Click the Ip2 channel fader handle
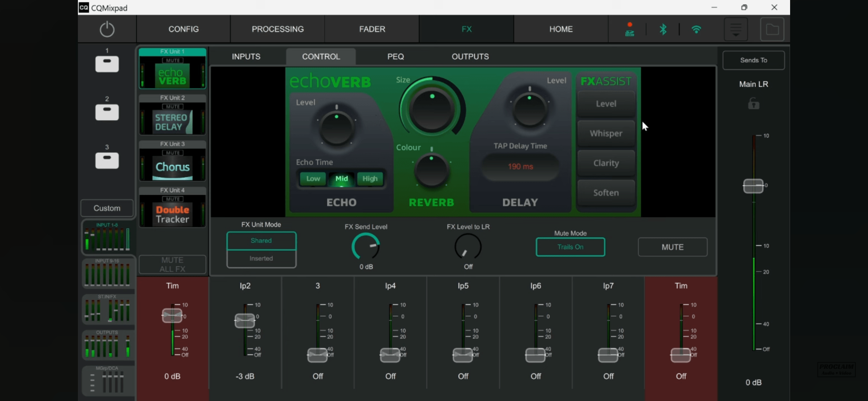Image resolution: width=868 pixels, height=401 pixels. (x=245, y=321)
